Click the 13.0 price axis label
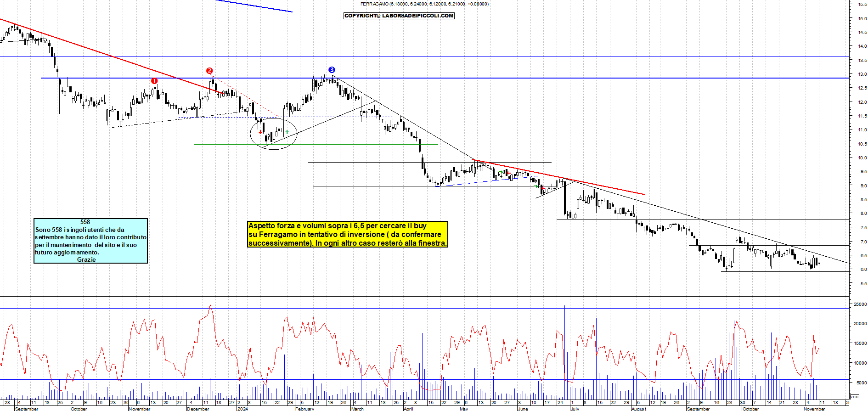This screenshot has width=868, height=411. click(x=862, y=74)
